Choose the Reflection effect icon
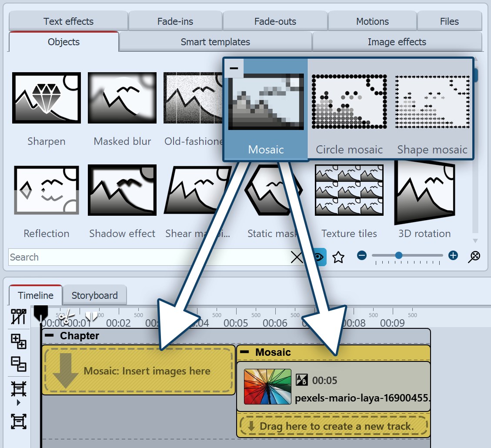This screenshot has height=448, width=491. tap(46, 190)
